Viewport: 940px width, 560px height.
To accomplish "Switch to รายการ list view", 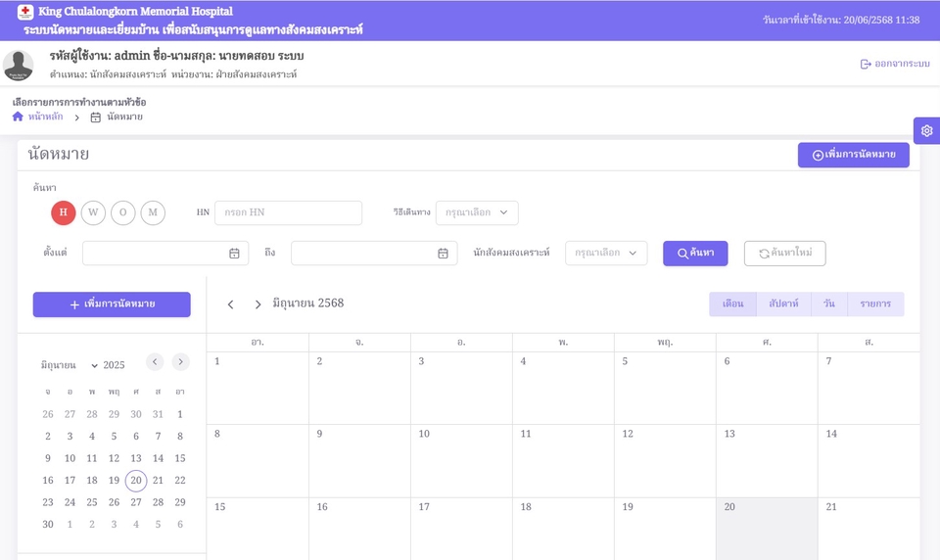I will (875, 303).
